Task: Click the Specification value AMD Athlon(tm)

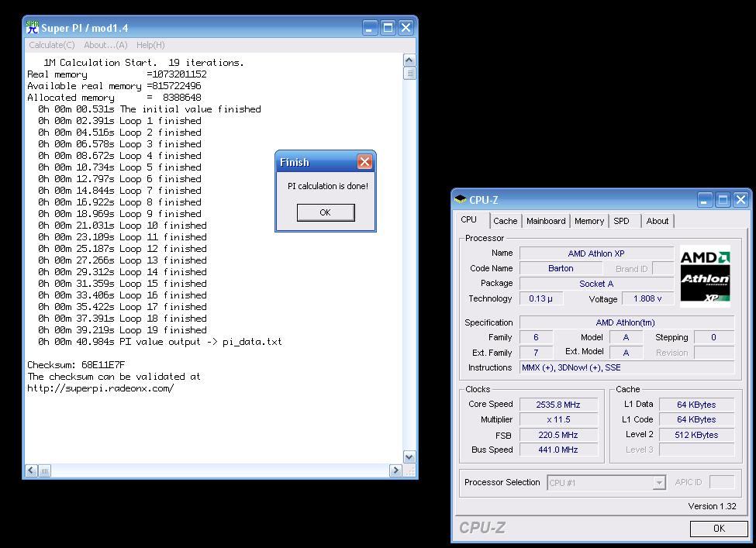Action: pos(627,322)
